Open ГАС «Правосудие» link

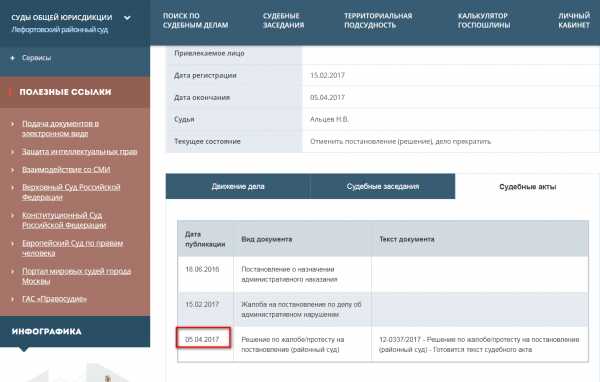[54, 299]
